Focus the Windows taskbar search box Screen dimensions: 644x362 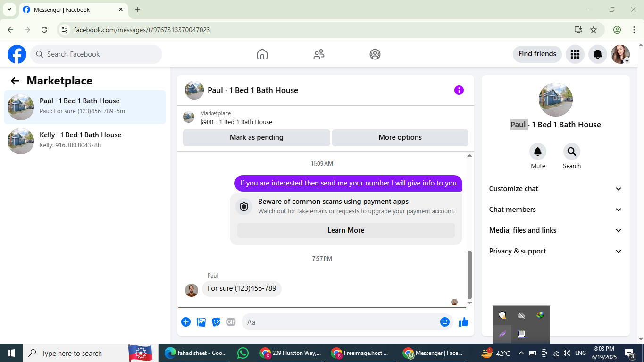click(75, 353)
